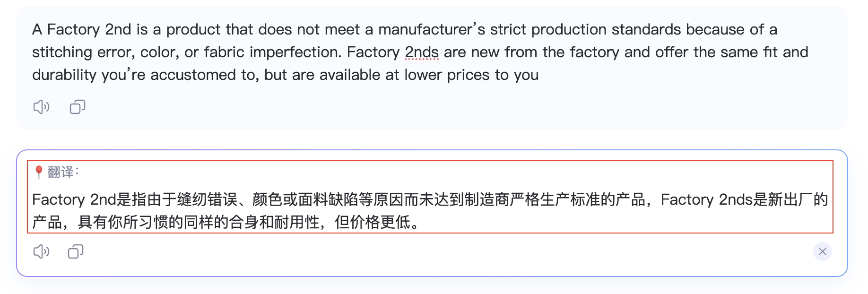Play audio of the English source text
Viewport: 868px width, 294px height.
(41, 107)
